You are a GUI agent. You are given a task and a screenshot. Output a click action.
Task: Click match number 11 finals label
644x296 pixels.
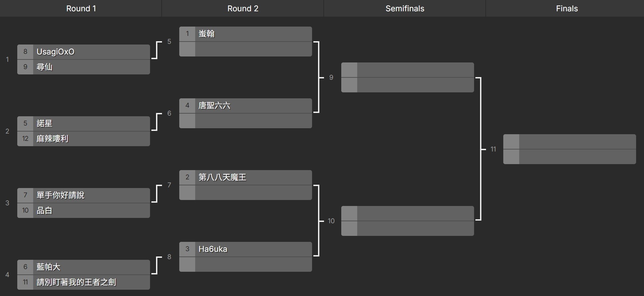point(493,149)
